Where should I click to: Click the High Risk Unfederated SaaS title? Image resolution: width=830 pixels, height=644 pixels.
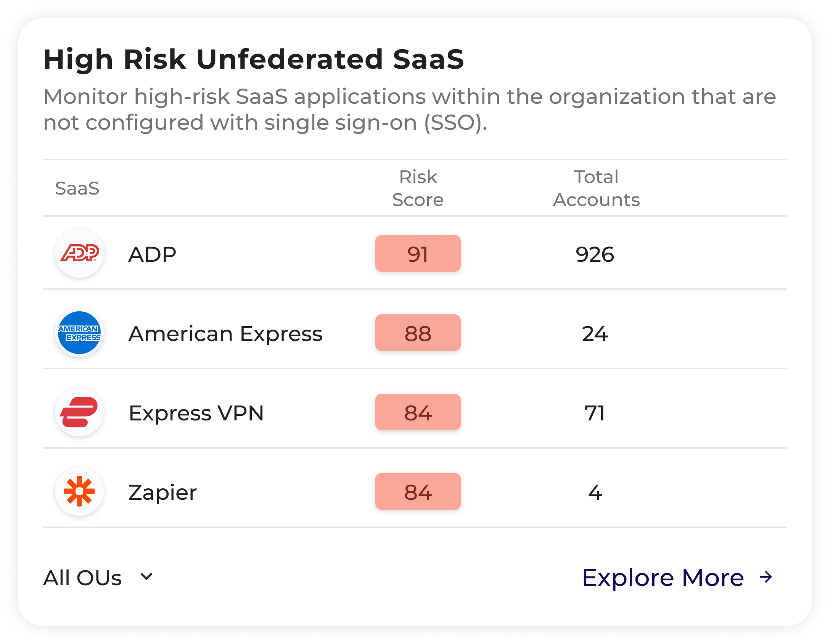(254, 58)
